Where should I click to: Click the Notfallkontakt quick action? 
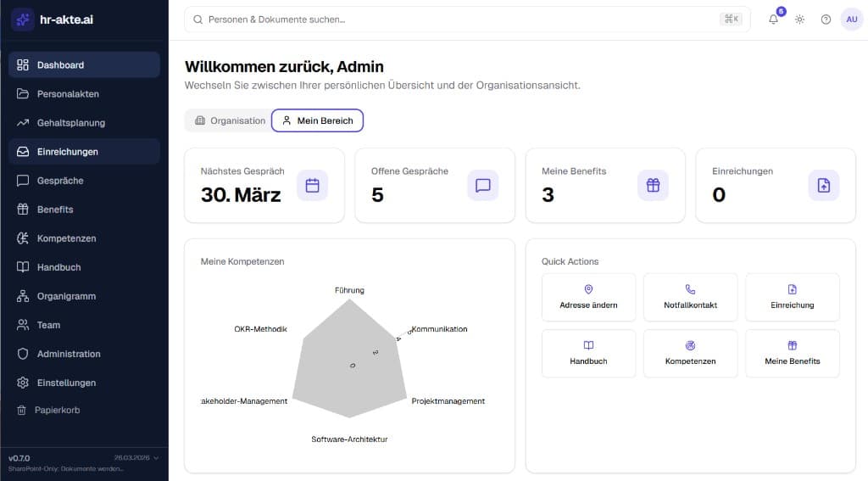(690, 297)
